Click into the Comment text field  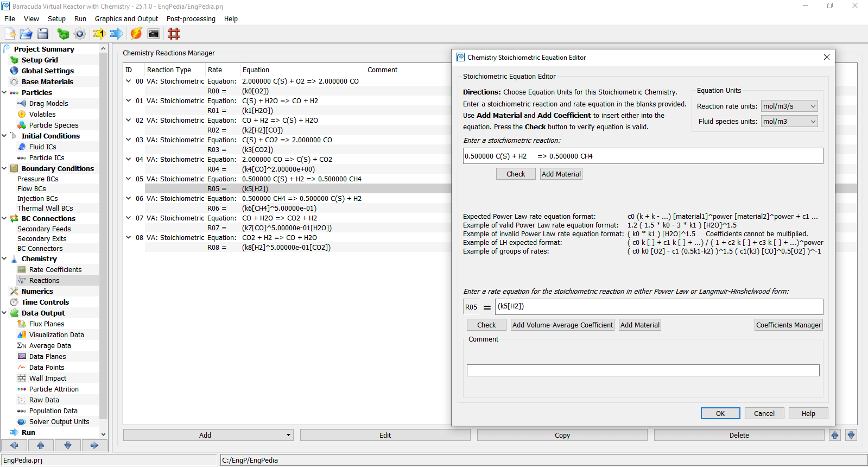643,370
